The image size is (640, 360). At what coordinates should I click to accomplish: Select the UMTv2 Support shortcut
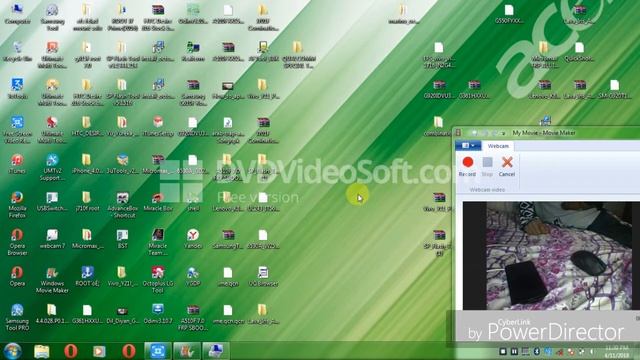pyautogui.click(x=52, y=167)
